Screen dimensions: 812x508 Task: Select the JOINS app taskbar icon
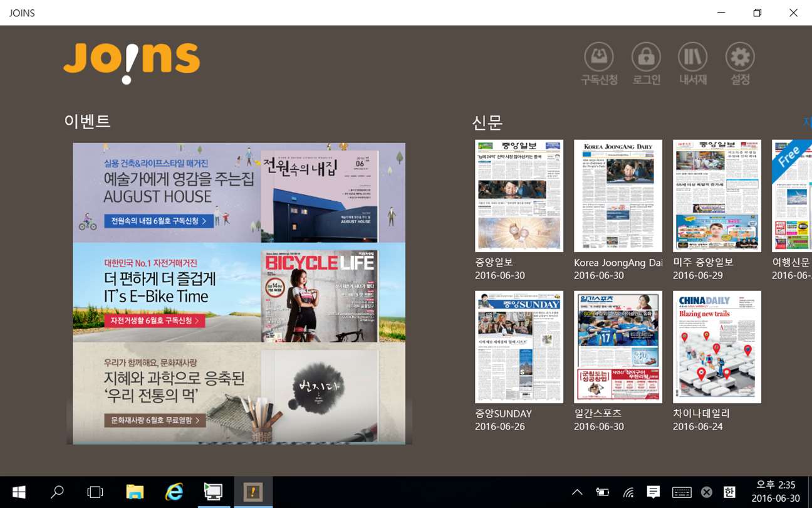click(x=253, y=492)
